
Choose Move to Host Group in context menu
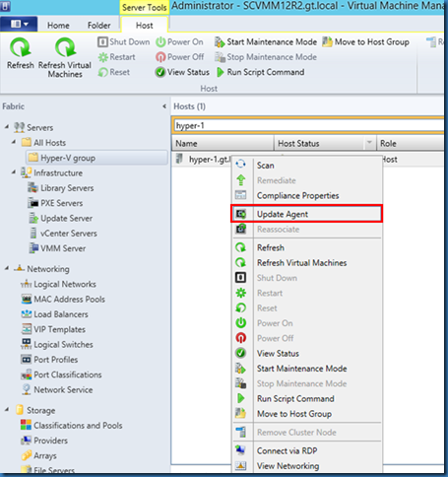[306, 414]
